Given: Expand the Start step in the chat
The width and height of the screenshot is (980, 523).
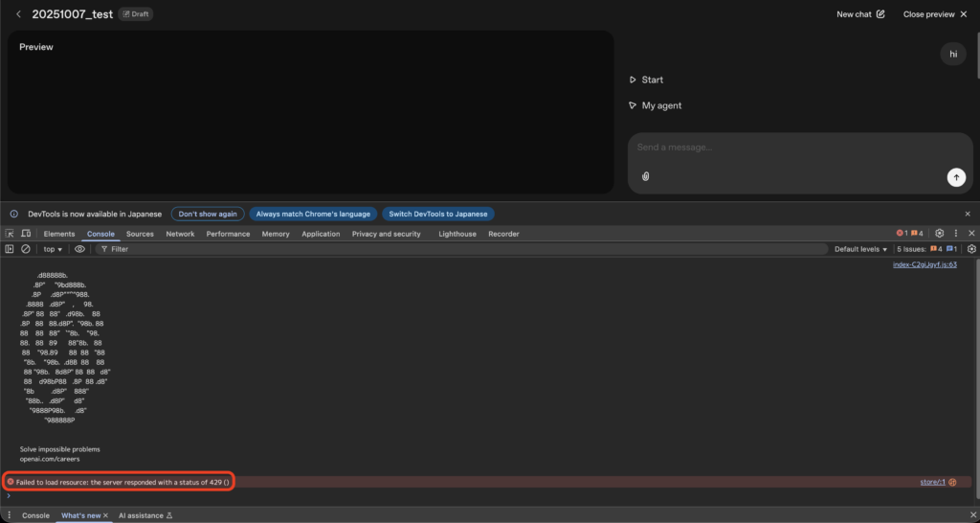Looking at the screenshot, I should coord(646,80).
